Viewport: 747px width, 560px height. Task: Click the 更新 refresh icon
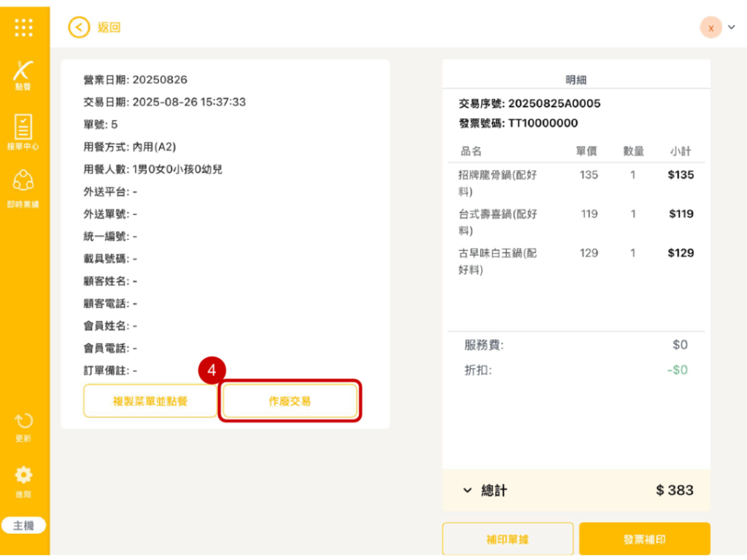(x=24, y=421)
